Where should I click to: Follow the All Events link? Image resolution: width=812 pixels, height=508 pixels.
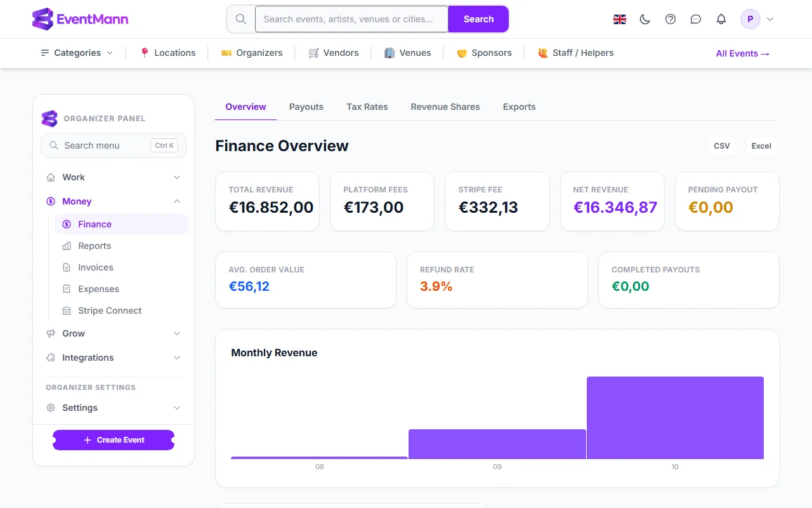click(743, 53)
